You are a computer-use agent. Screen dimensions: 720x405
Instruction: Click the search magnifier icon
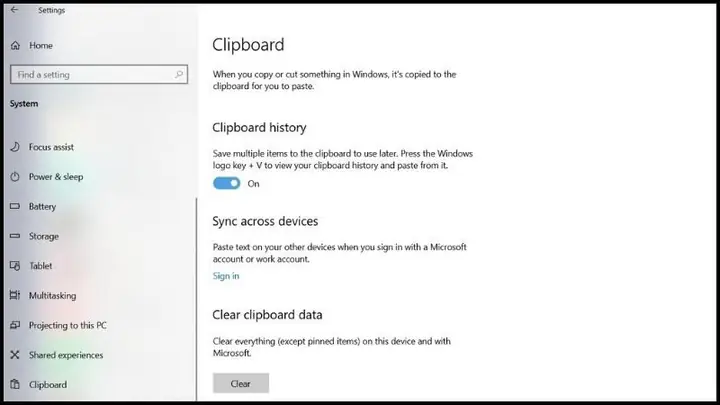click(179, 74)
